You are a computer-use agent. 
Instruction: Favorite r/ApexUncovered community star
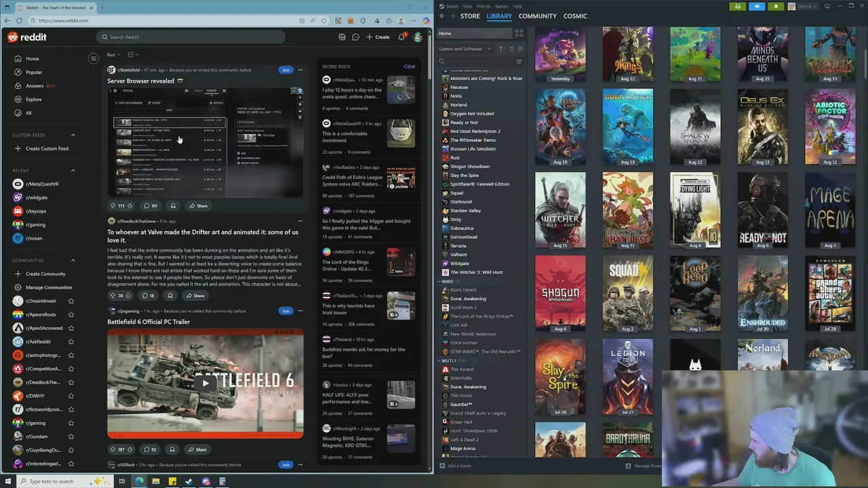click(71, 328)
